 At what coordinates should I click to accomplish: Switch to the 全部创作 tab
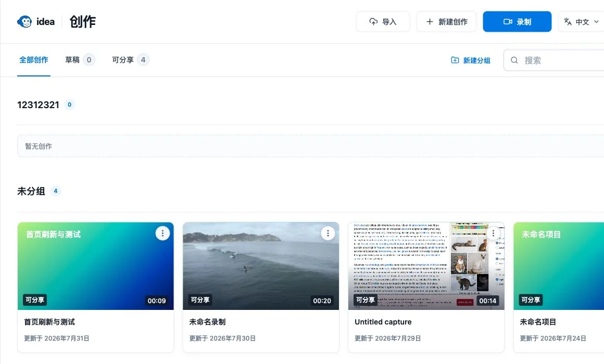click(33, 60)
